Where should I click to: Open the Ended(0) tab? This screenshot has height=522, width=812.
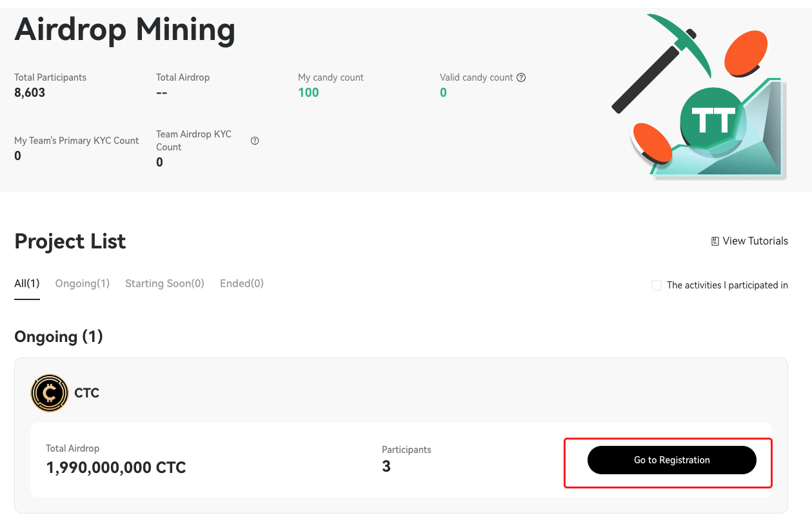pos(241,283)
